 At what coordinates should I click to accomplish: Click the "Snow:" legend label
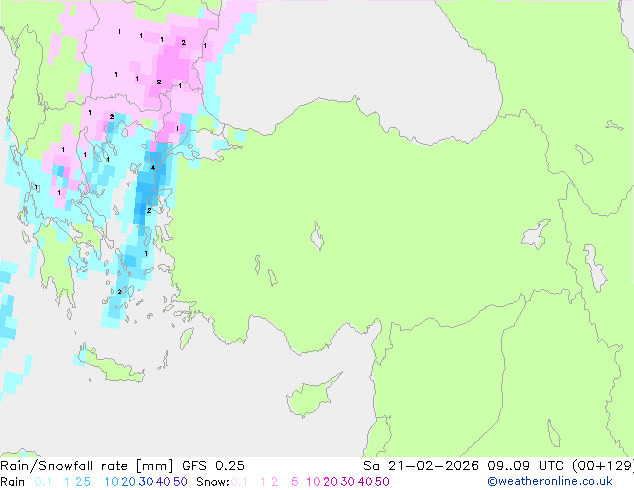click(x=213, y=482)
